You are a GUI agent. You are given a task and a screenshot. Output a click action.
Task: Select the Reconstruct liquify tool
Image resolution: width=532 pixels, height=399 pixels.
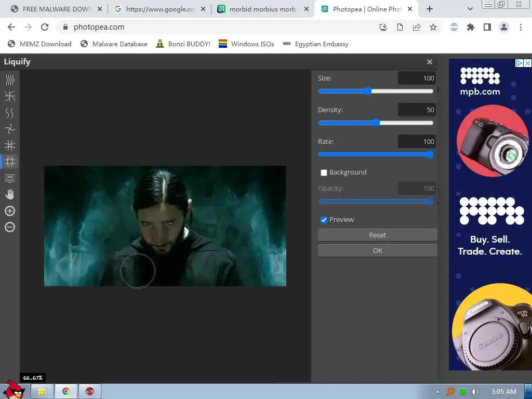10,96
